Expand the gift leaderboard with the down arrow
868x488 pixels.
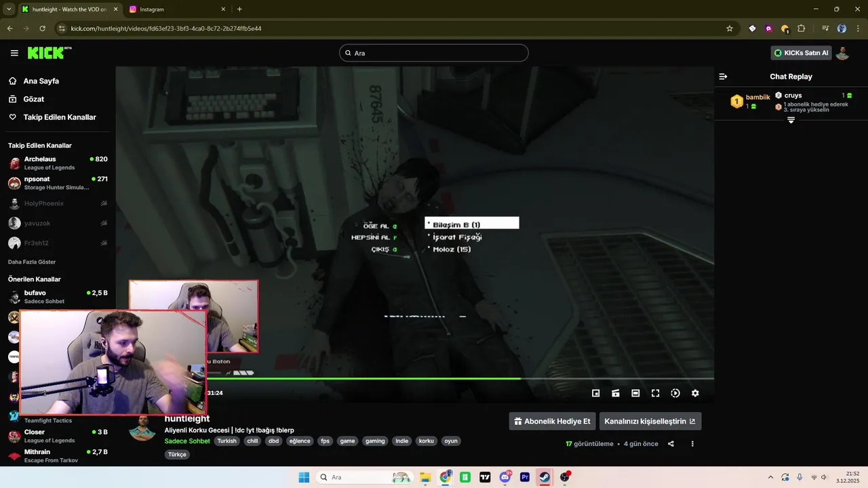[x=791, y=120]
